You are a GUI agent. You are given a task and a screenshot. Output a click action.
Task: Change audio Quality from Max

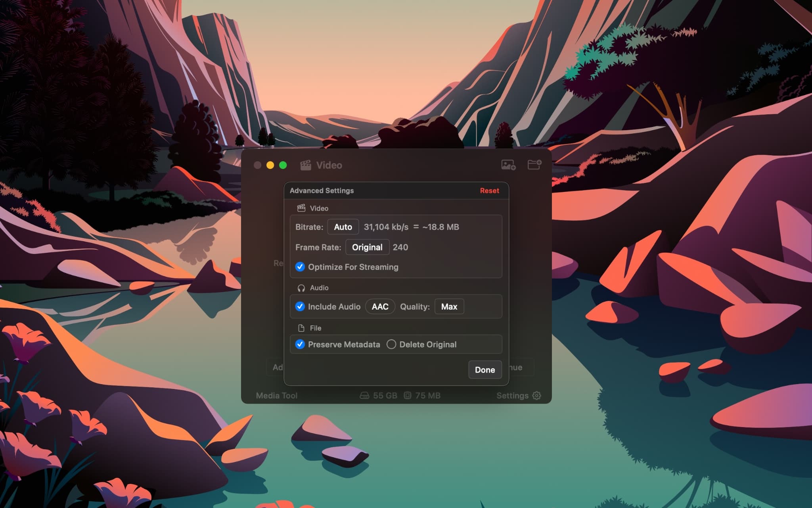click(x=449, y=306)
